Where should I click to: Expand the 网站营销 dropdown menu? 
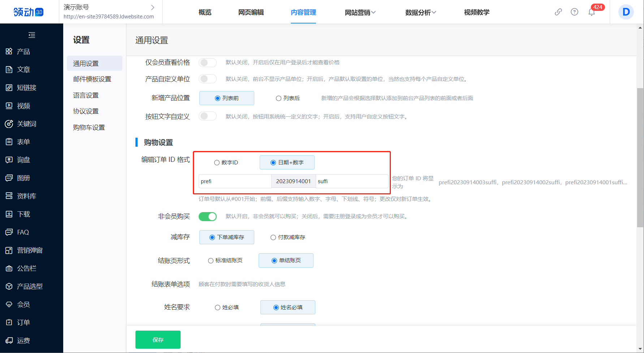tap(360, 12)
